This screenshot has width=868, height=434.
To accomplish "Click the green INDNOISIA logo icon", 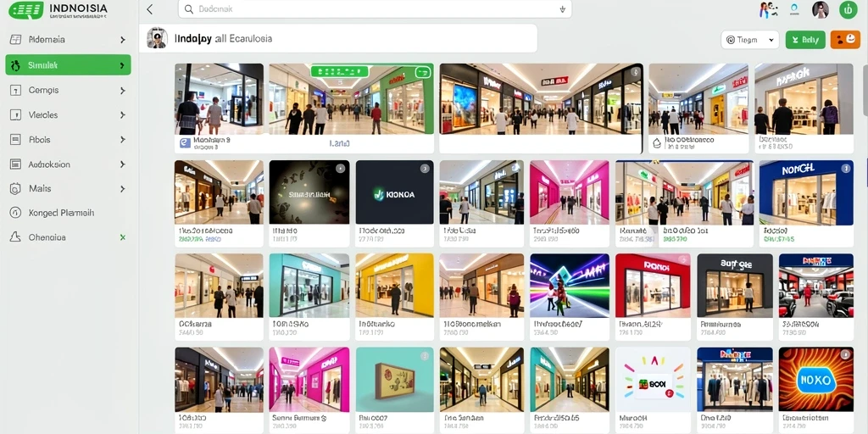I will tap(25, 10).
